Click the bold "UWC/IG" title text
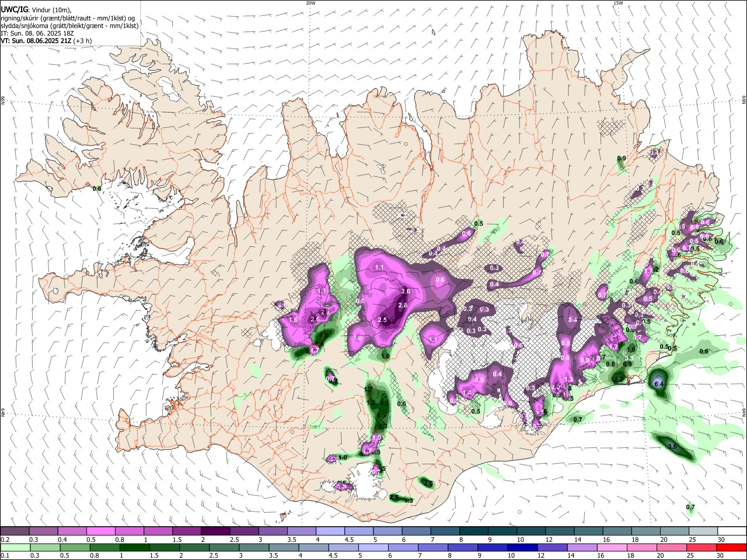The image size is (747, 560). click(x=14, y=9)
